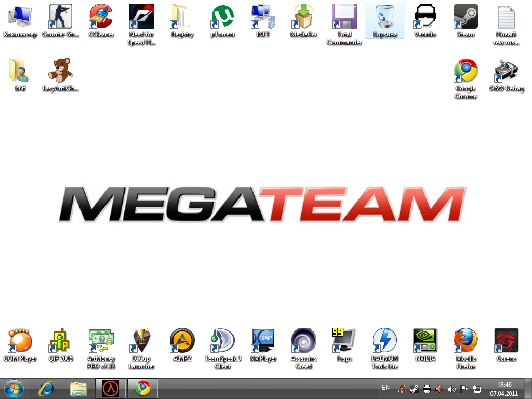Viewport: 532px width, 399px height.
Task: Open the Action Center flag icon
Action: pos(464,389)
